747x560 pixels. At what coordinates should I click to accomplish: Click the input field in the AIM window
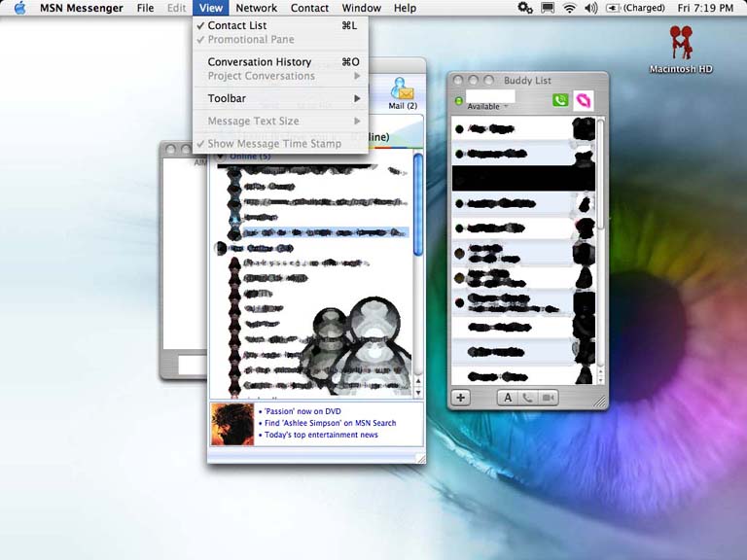pyautogui.click(x=193, y=365)
